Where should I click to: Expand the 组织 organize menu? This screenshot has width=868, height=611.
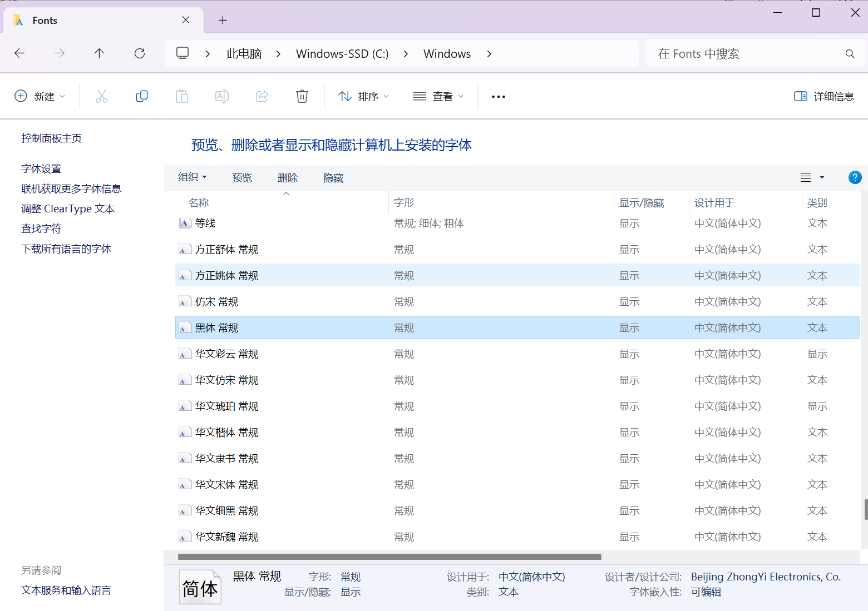click(193, 177)
